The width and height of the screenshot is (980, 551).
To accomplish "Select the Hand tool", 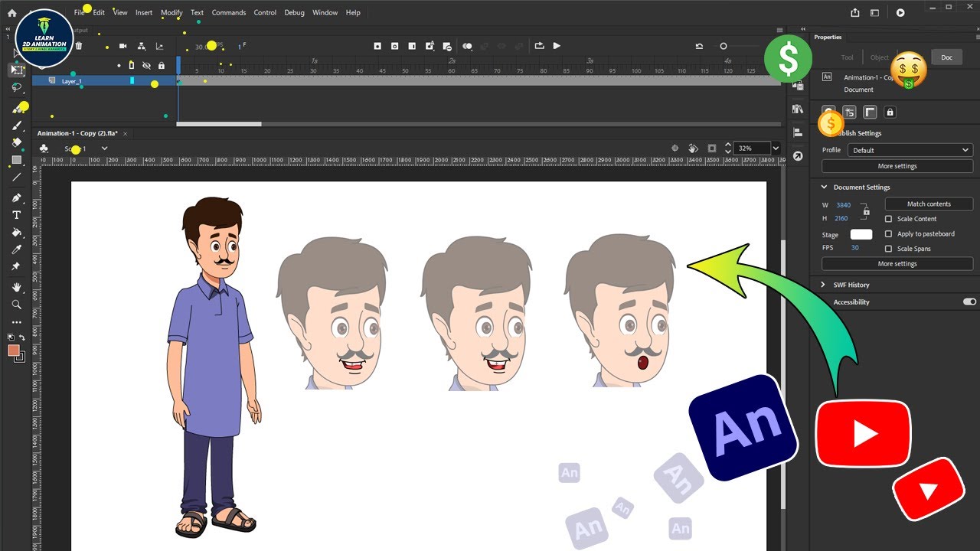I will click(x=17, y=287).
